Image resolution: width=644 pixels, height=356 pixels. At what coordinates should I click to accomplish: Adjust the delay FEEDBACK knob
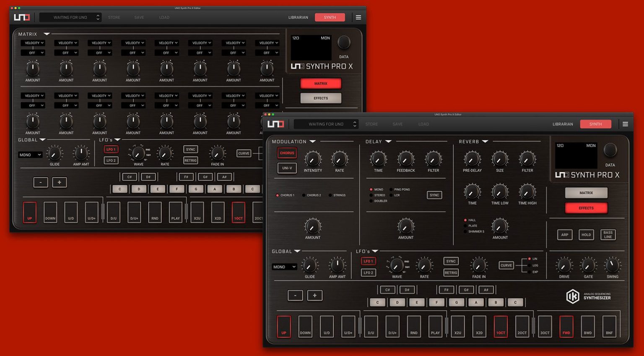[405, 159]
